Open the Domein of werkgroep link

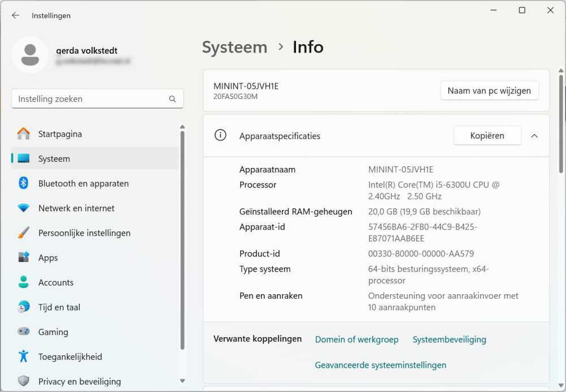(357, 339)
